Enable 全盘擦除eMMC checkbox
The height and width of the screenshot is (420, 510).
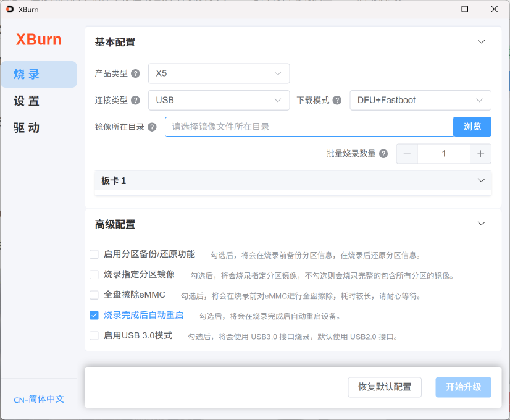[94, 295]
